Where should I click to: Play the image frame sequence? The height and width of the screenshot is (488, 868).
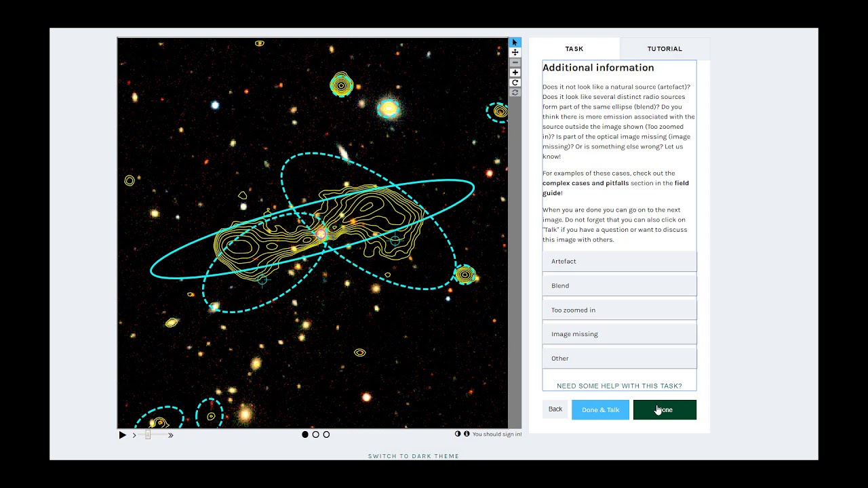click(x=123, y=435)
